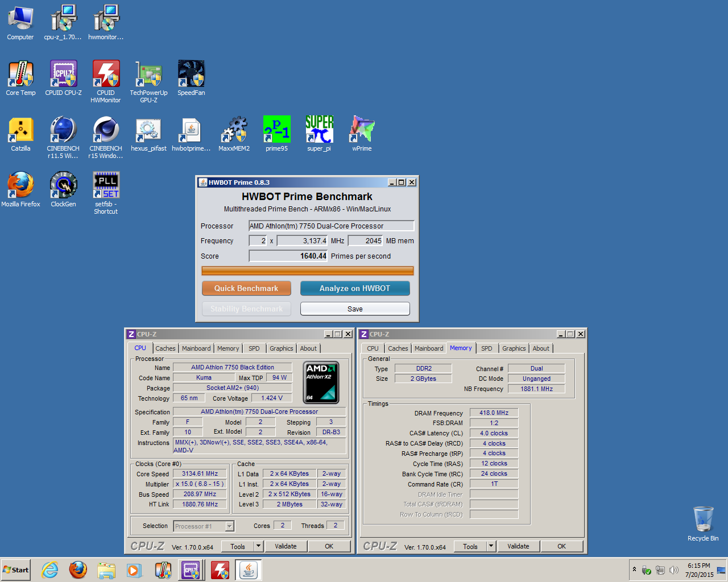The image size is (728, 582).
Task: Click the Processor name field in HWBOT Prime
Action: 331,226
